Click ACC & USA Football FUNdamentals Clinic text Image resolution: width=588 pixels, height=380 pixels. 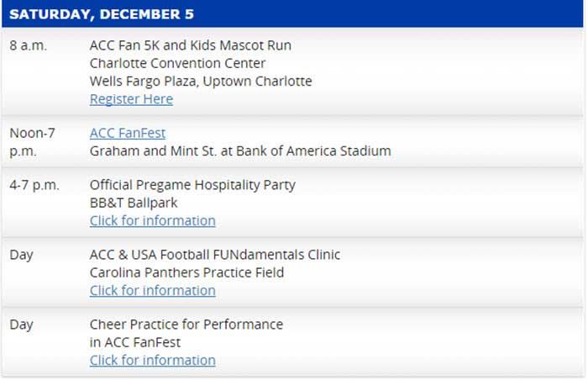coord(215,255)
